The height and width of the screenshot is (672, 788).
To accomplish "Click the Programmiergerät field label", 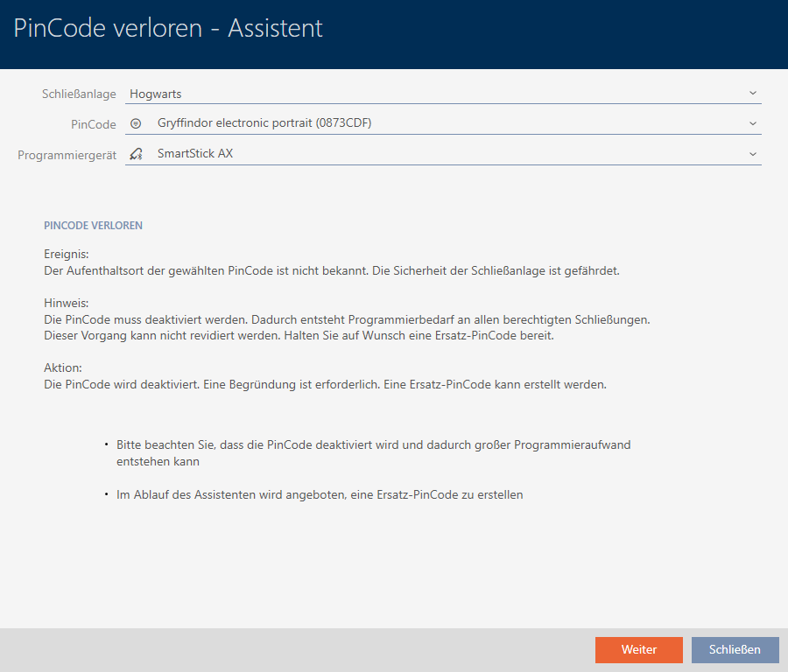I will (x=67, y=155).
